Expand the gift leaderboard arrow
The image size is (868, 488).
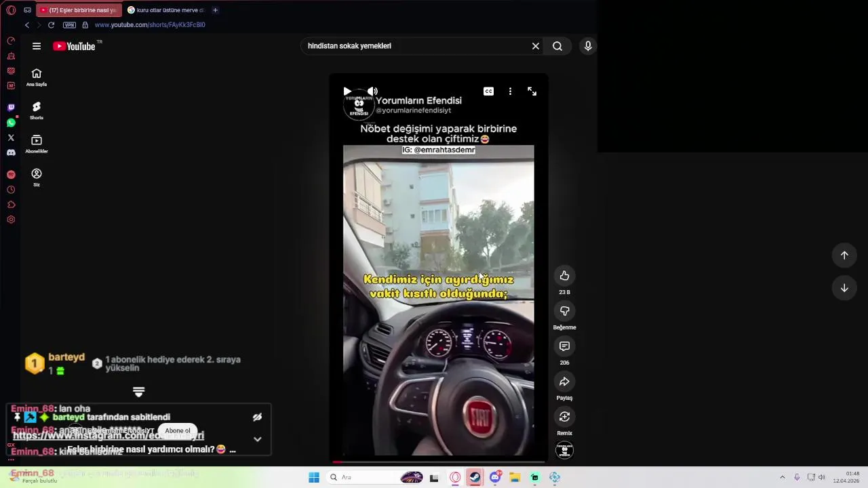138,392
